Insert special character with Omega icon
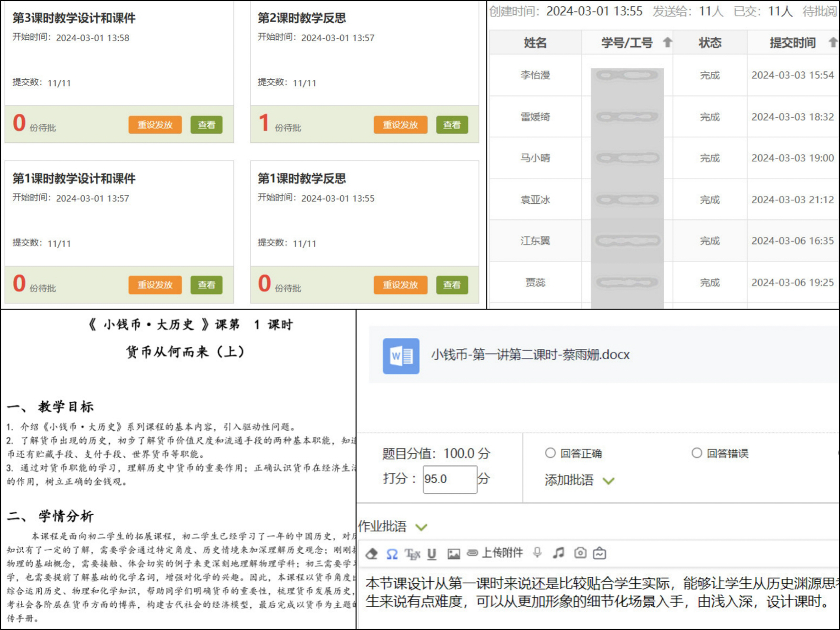 coord(392,554)
